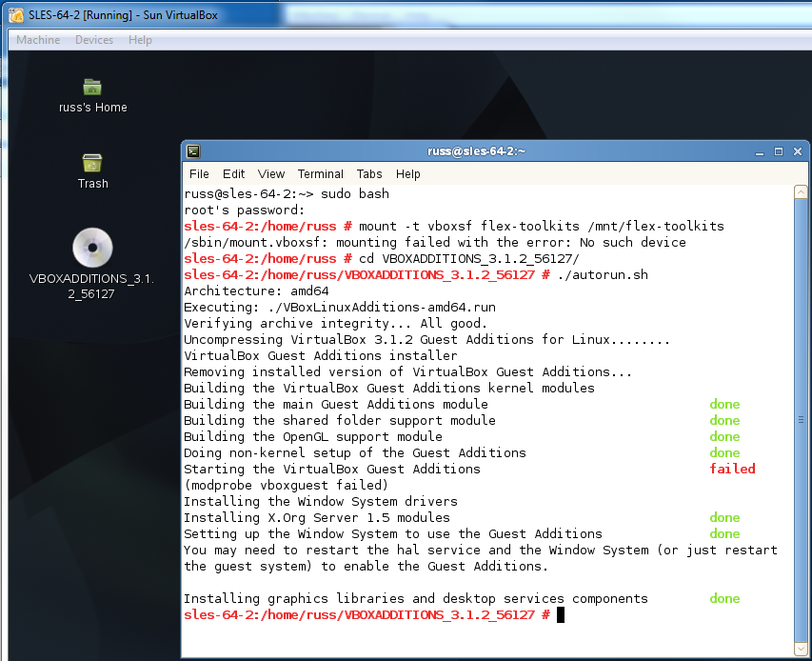
Task: Open the VirtualBox Devices menu
Action: point(93,40)
